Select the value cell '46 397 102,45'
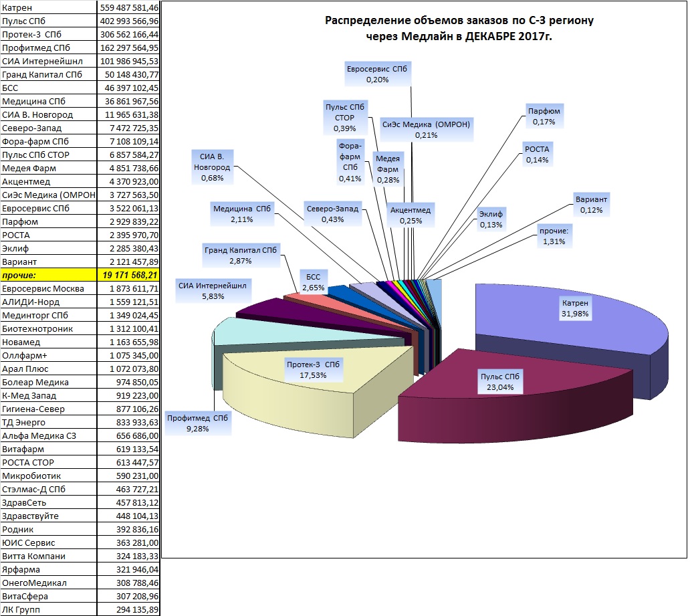The width and height of the screenshot is (692, 616). (128, 88)
